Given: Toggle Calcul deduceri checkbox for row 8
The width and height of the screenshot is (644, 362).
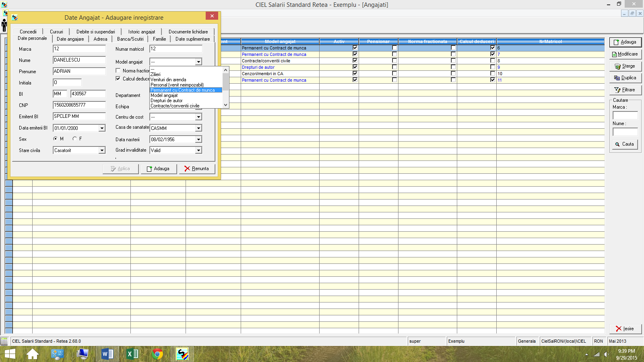Looking at the screenshot, I should pyautogui.click(x=493, y=60).
